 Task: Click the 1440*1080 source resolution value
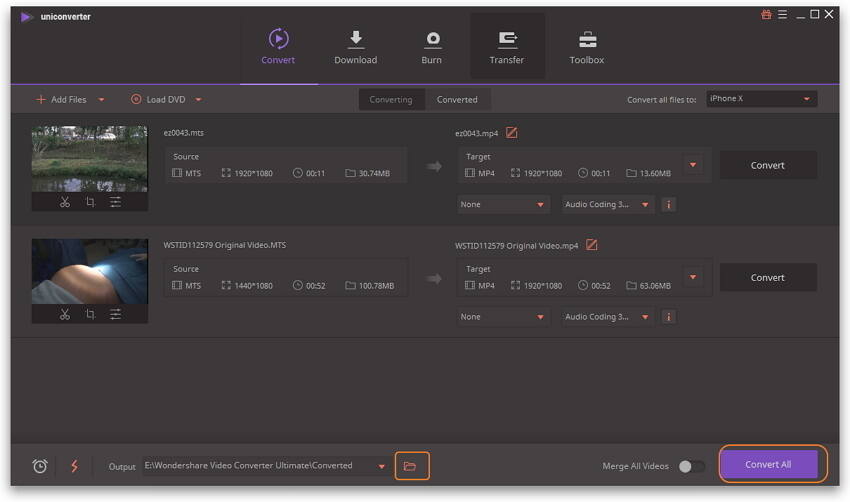tap(254, 286)
